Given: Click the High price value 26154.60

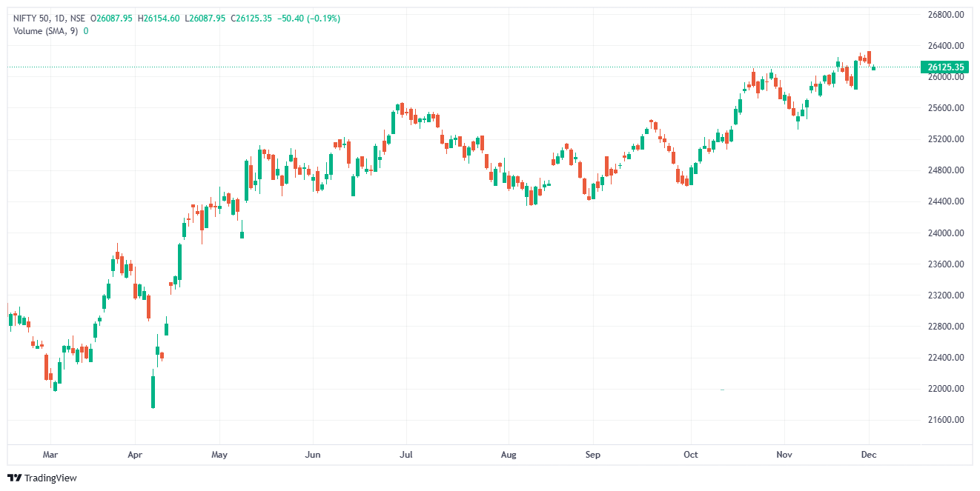Looking at the screenshot, I should (x=159, y=19).
